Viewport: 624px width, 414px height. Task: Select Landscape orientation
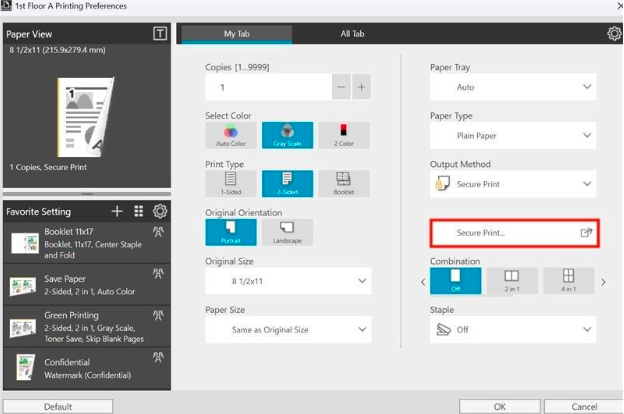(287, 232)
